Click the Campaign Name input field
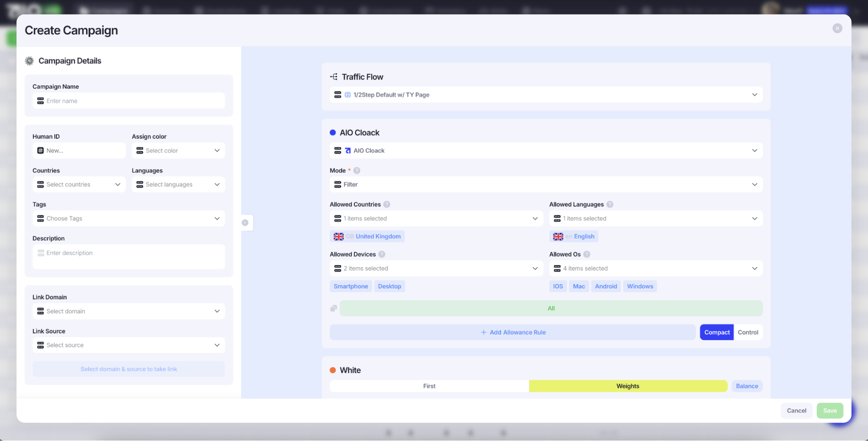The width and height of the screenshot is (868, 441). pyautogui.click(x=129, y=101)
